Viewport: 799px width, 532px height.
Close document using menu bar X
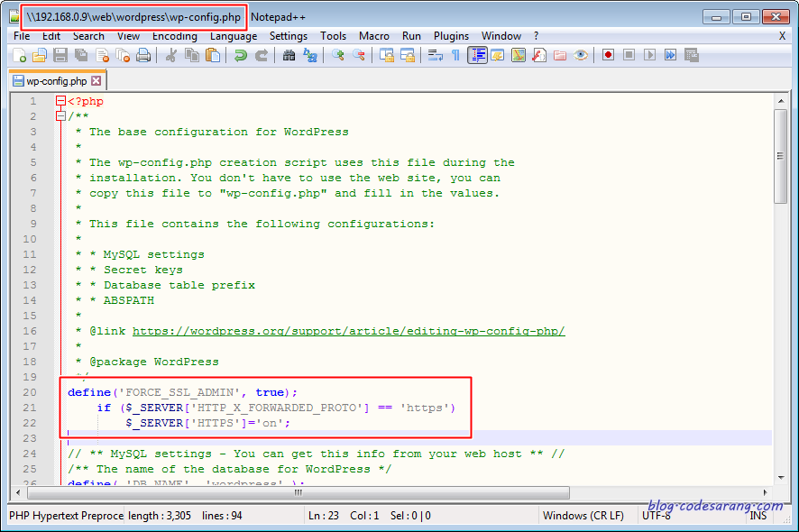782,36
